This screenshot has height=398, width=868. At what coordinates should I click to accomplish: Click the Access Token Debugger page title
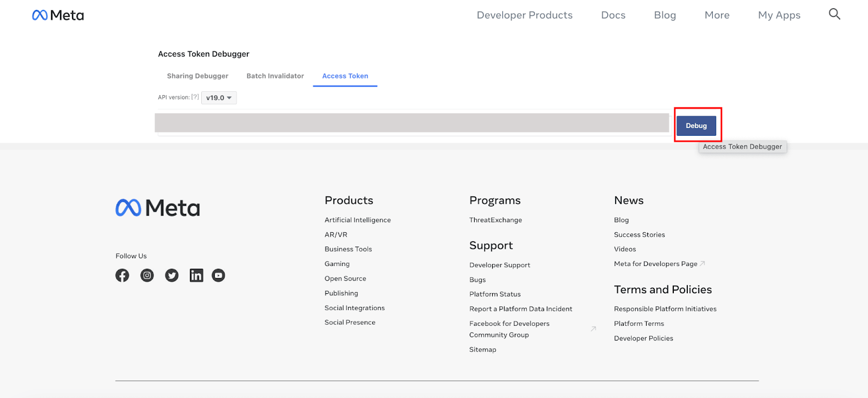pyautogui.click(x=203, y=54)
